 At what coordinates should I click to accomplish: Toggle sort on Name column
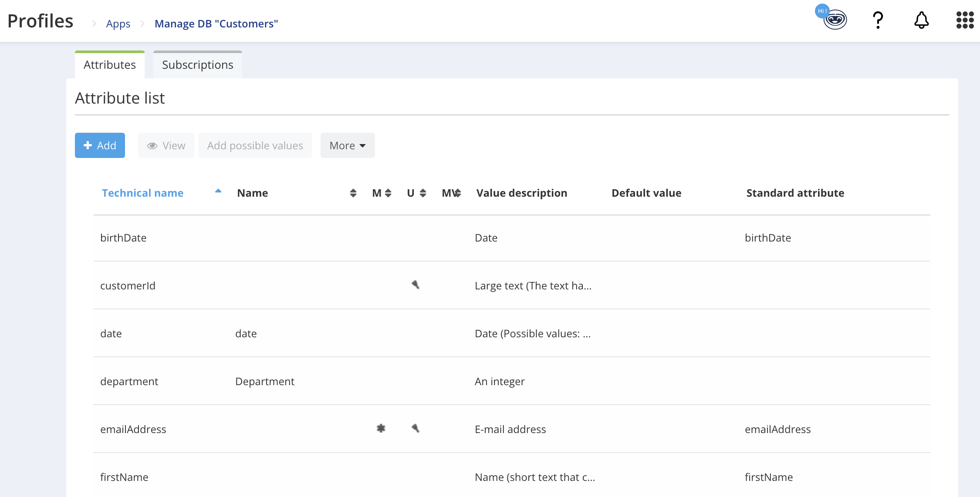(x=353, y=193)
